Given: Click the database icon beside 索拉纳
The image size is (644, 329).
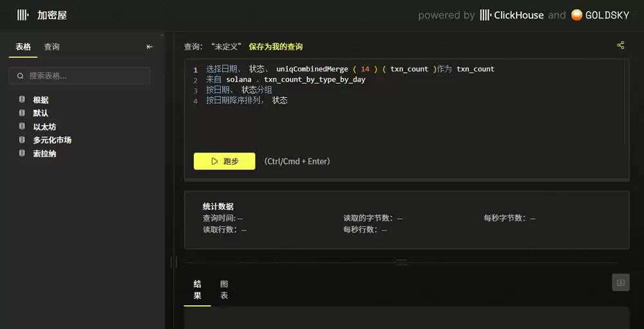Looking at the screenshot, I should coord(22,154).
